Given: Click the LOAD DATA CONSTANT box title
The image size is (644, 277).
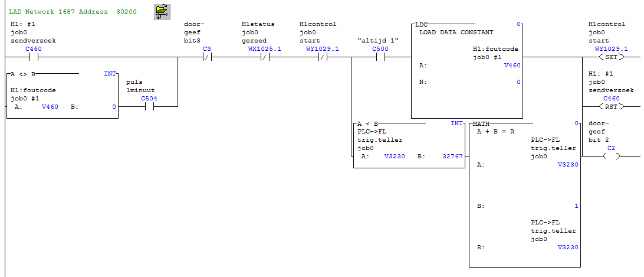Looking at the screenshot, I should (x=456, y=32).
